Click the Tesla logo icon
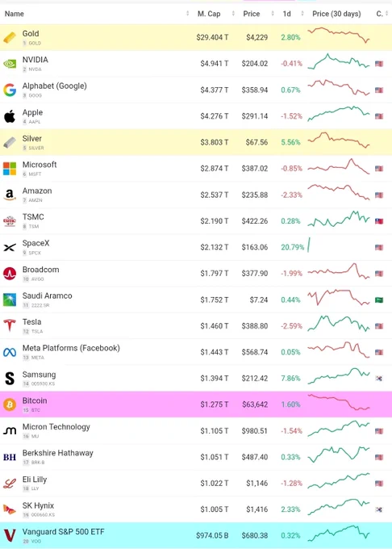Viewport: 392px width, 549px height. pyautogui.click(x=10, y=325)
